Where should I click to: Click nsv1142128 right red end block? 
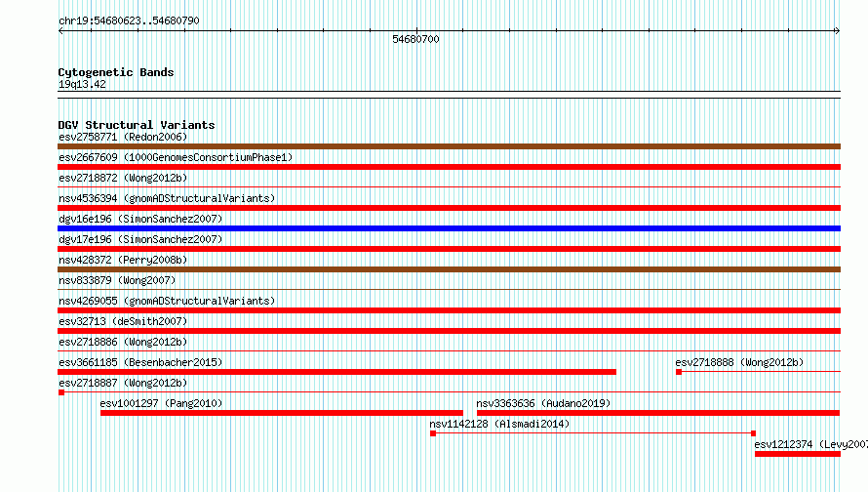tap(754, 433)
